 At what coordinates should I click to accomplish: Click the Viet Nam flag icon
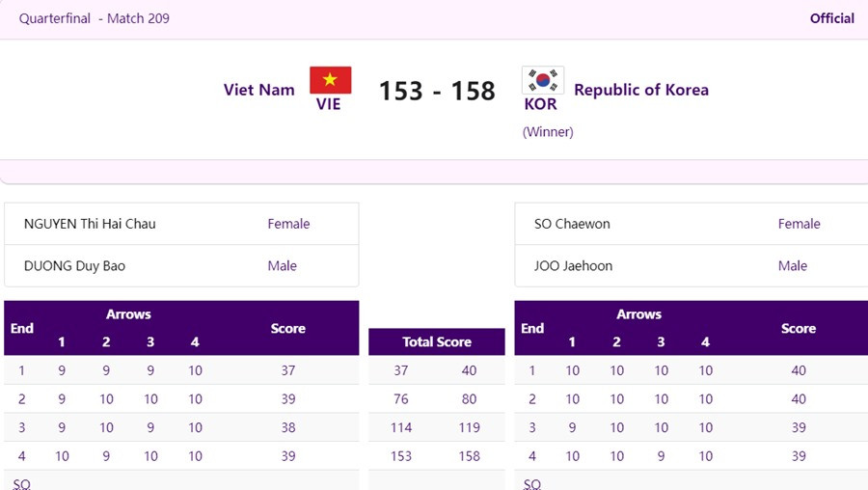pyautogui.click(x=330, y=80)
